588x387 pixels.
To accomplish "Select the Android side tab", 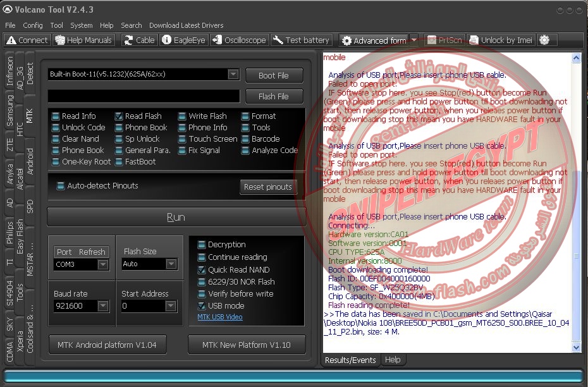I will (x=30, y=161).
